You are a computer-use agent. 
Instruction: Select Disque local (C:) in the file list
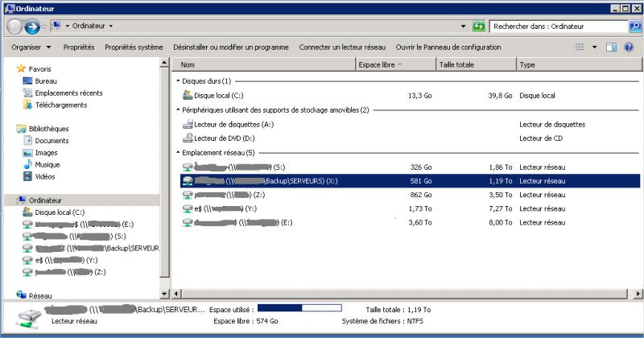410,95
